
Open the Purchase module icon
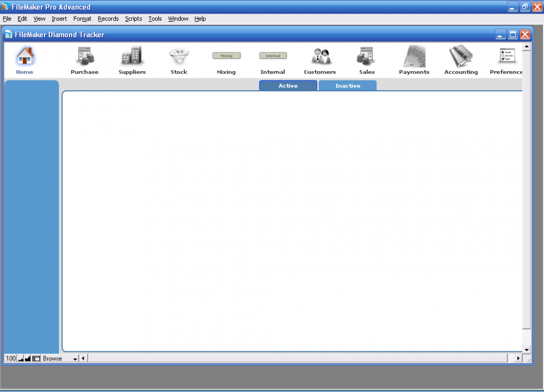tap(85, 56)
